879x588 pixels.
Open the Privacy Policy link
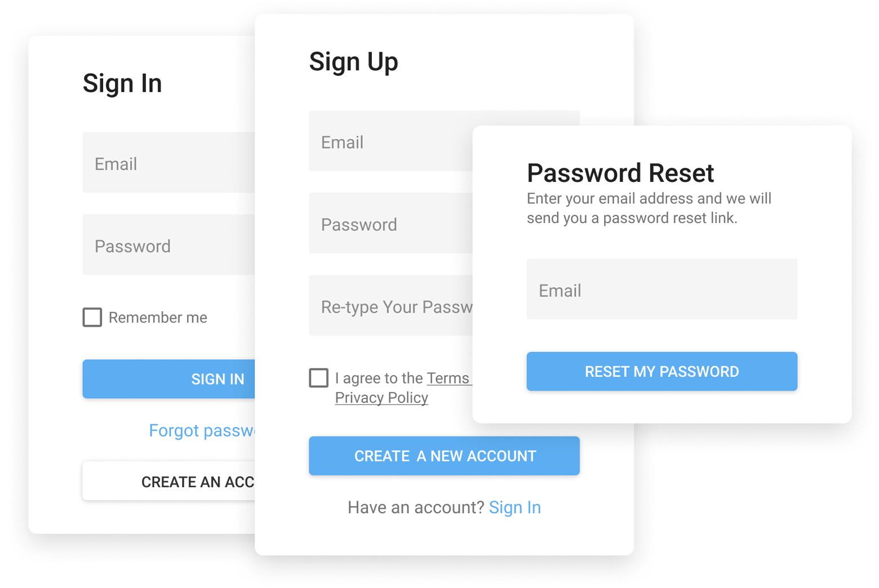pyautogui.click(x=381, y=397)
